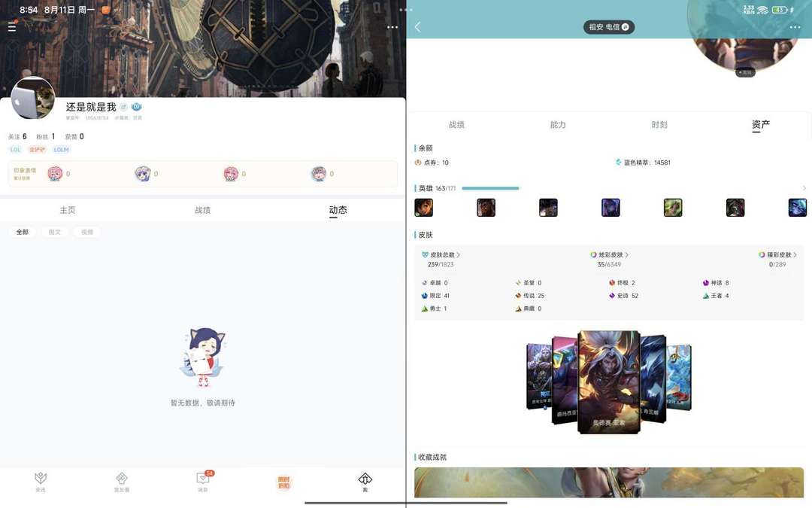This screenshot has height=508, width=812.
Task: Open the Wi-Fi status icon
Action: (763, 10)
